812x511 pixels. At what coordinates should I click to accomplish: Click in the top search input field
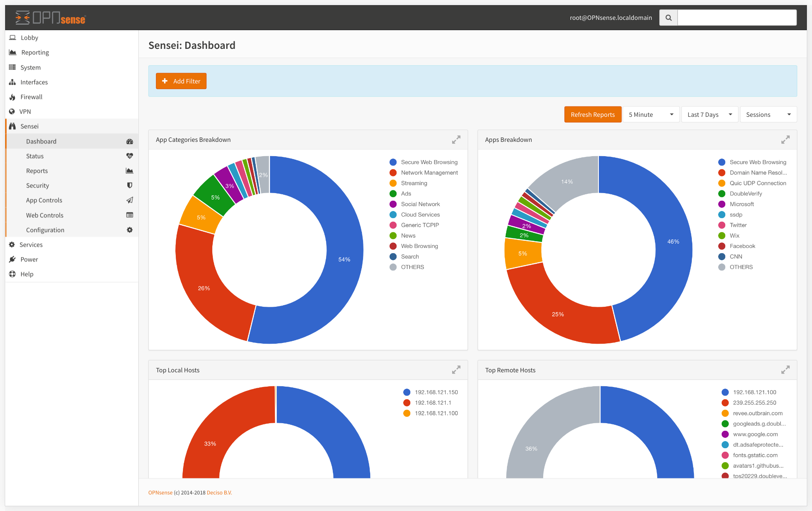pyautogui.click(x=737, y=17)
